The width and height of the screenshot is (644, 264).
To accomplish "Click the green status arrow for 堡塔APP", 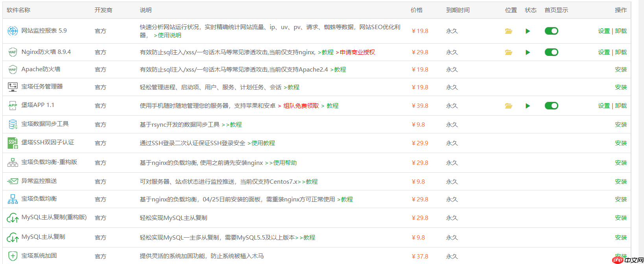I will point(528,106).
